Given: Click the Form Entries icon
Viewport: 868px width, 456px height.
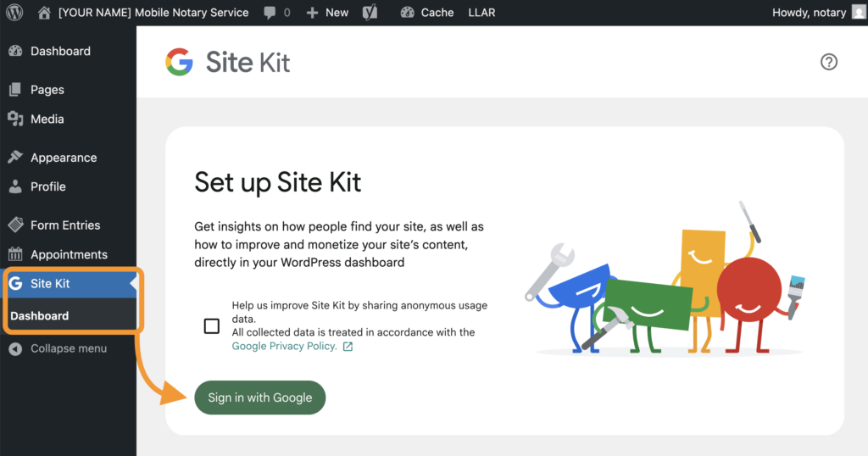Looking at the screenshot, I should coord(15,225).
